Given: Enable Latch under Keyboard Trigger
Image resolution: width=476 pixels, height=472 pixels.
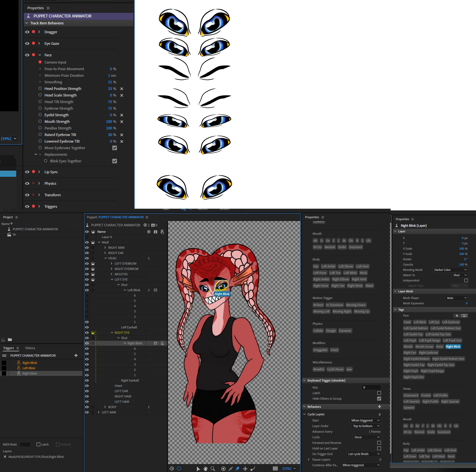Looking at the screenshot, I should [379, 393].
